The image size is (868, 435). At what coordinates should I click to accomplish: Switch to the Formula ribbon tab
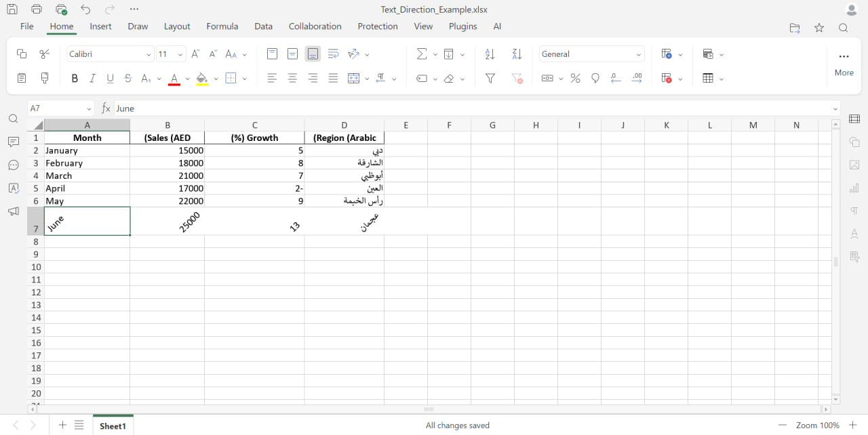[222, 26]
